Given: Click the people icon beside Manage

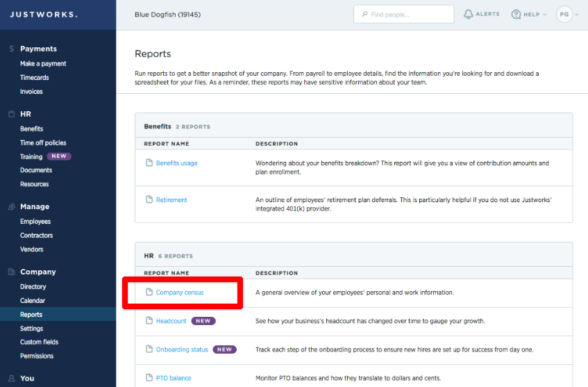Looking at the screenshot, I should click(12, 206).
